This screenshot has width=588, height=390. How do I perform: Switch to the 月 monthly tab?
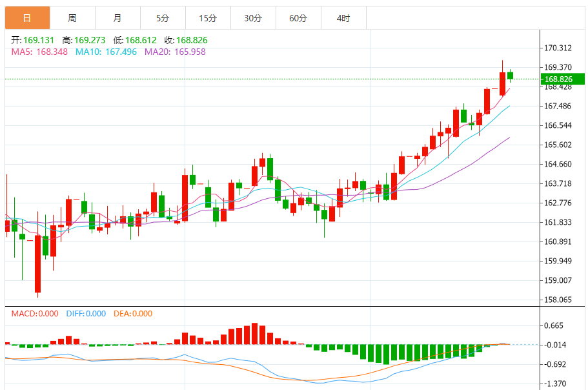click(117, 18)
